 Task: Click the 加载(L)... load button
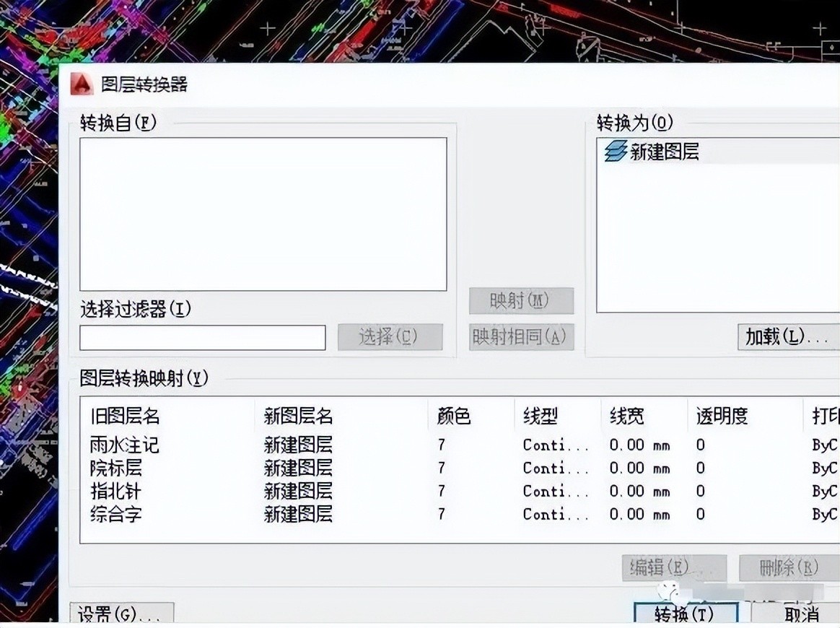click(787, 337)
